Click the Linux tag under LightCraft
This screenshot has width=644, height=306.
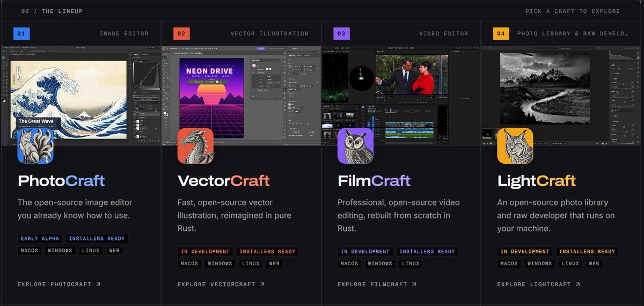pos(570,264)
